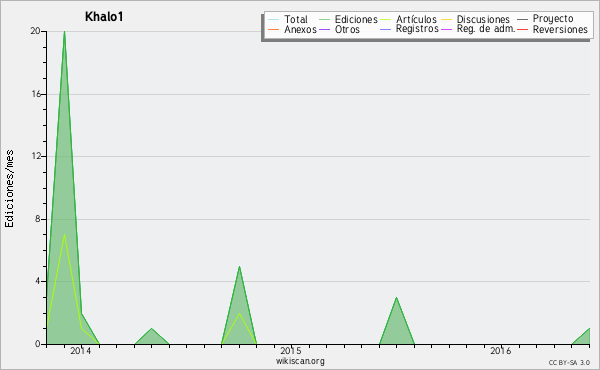600x370 pixels.
Task: Select the Artículos legend entry
Action: [x=416, y=19]
